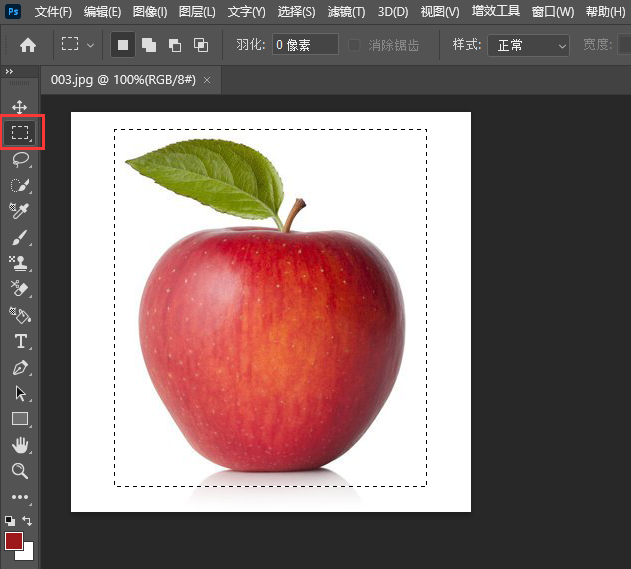This screenshot has width=631, height=569.
Task: Select the Horizontal Type tool
Action: coord(19,341)
